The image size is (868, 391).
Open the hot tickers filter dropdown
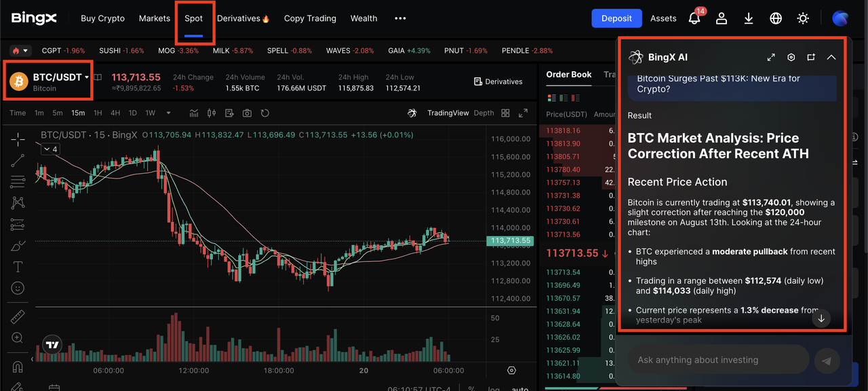(20, 51)
